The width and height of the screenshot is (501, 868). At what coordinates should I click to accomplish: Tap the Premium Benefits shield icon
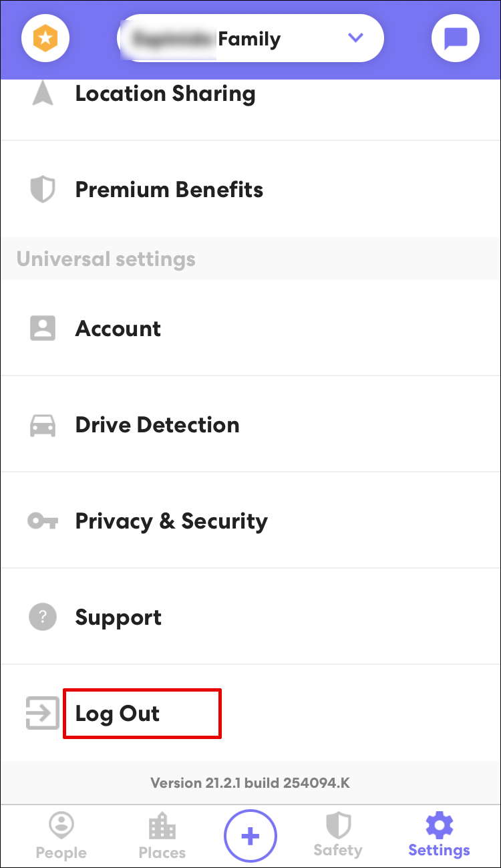pyautogui.click(x=43, y=190)
